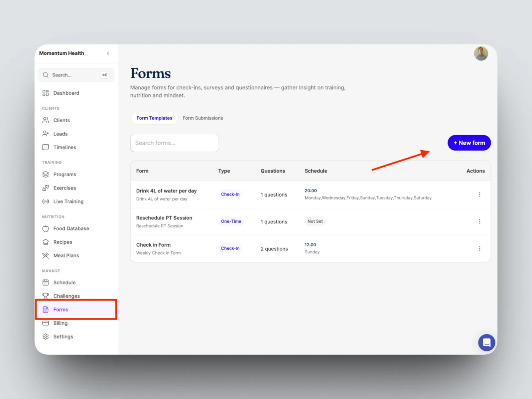Viewport: 532px width, 399px height.
Task: Open the Reschedule PT Session form title
Action: 164,218
